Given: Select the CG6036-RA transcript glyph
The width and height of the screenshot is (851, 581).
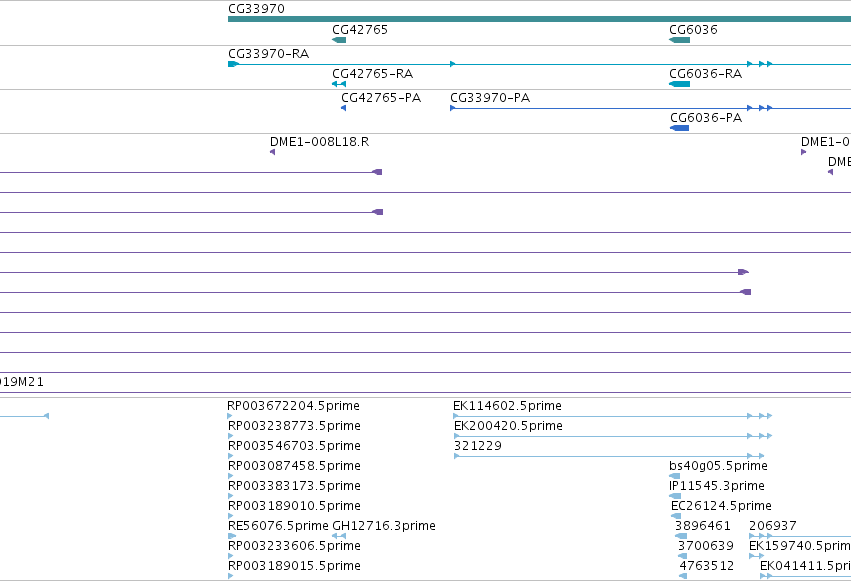Looking at the screenshot, I should [679, 84].
